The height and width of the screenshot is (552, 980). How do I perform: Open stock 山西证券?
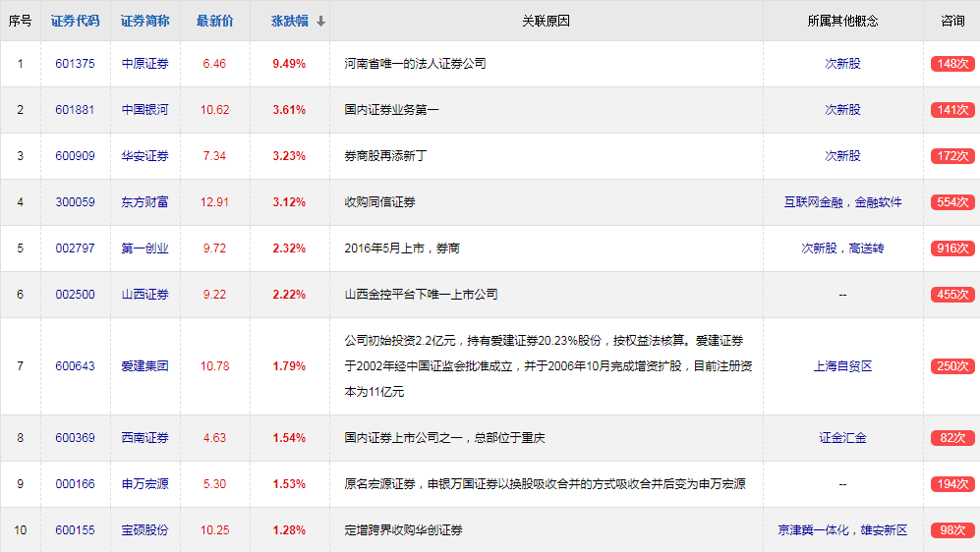(145, 295)
